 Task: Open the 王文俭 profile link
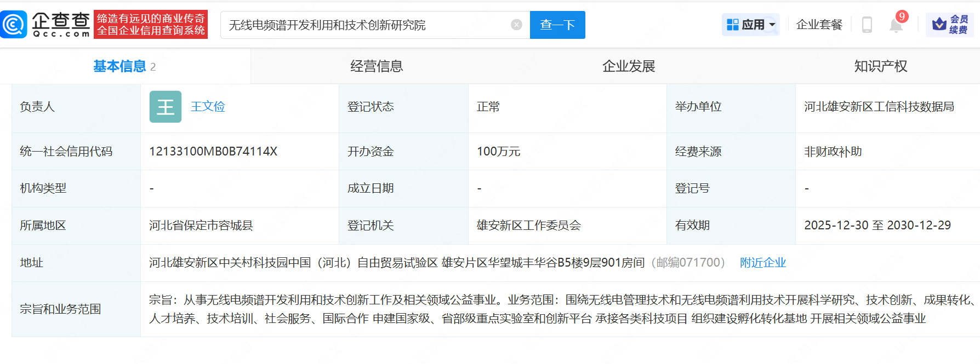coord(208,107)
